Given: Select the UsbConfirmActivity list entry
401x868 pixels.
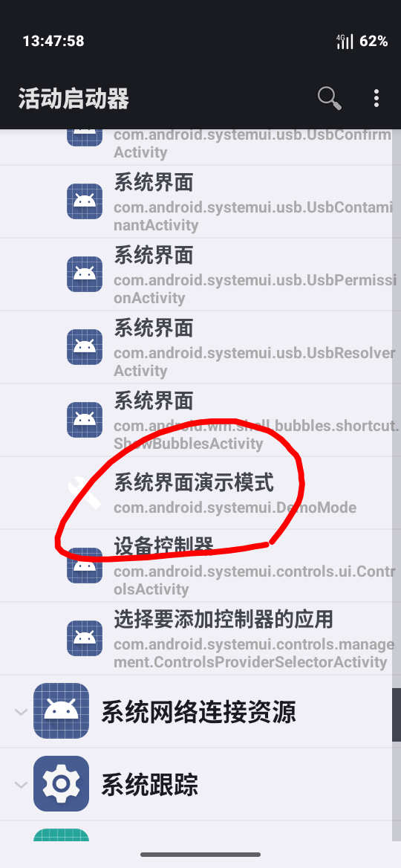Looking at the screenshot, I should click(200, 146).
